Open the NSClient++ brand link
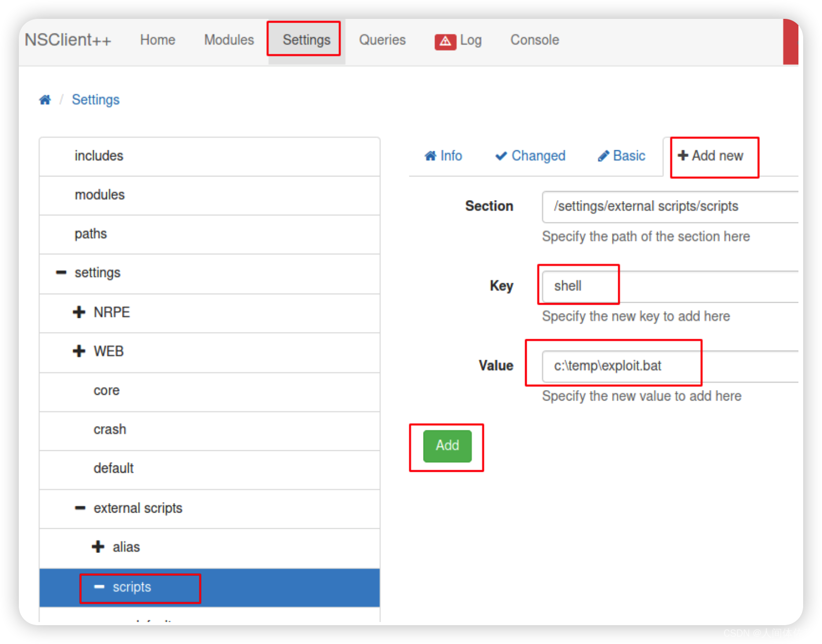The height and width of the screenshot is (644, 822). 68,40
